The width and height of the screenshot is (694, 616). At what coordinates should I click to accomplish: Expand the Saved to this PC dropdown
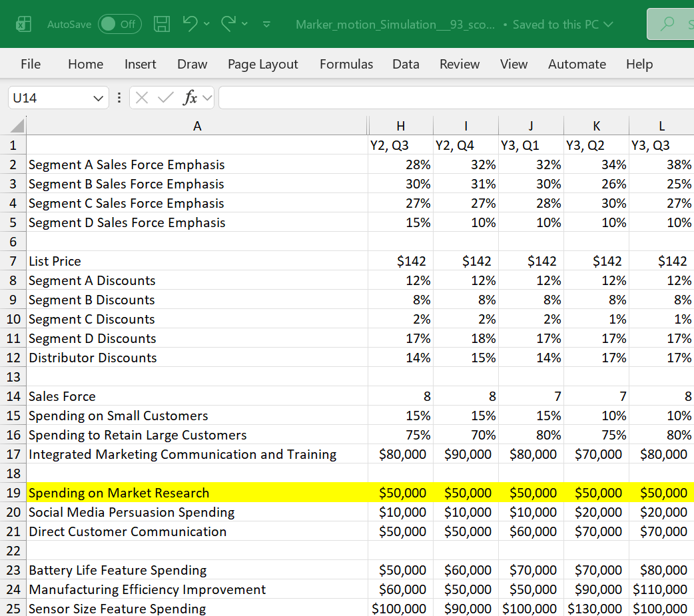[x=609, y=25]
